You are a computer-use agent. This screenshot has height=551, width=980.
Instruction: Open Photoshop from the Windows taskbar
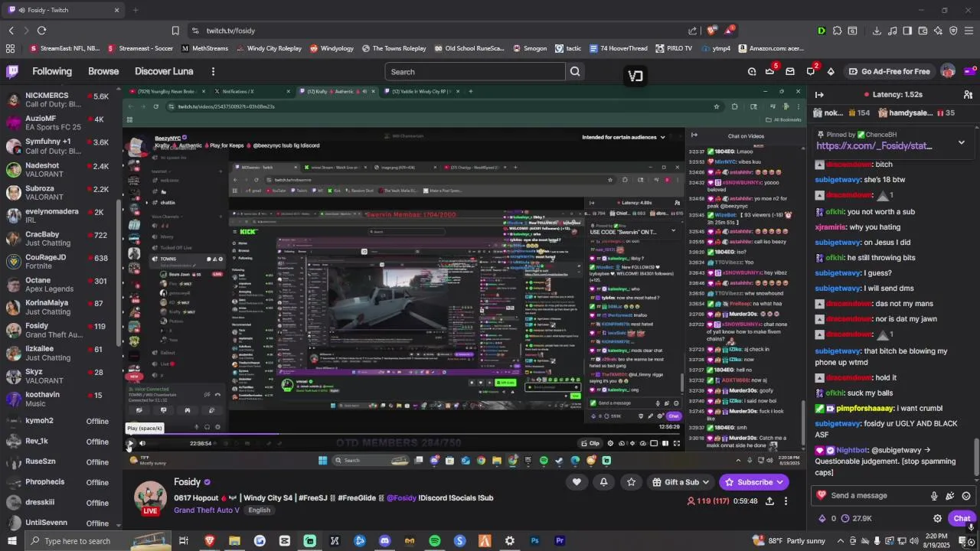tap(535, 541)
